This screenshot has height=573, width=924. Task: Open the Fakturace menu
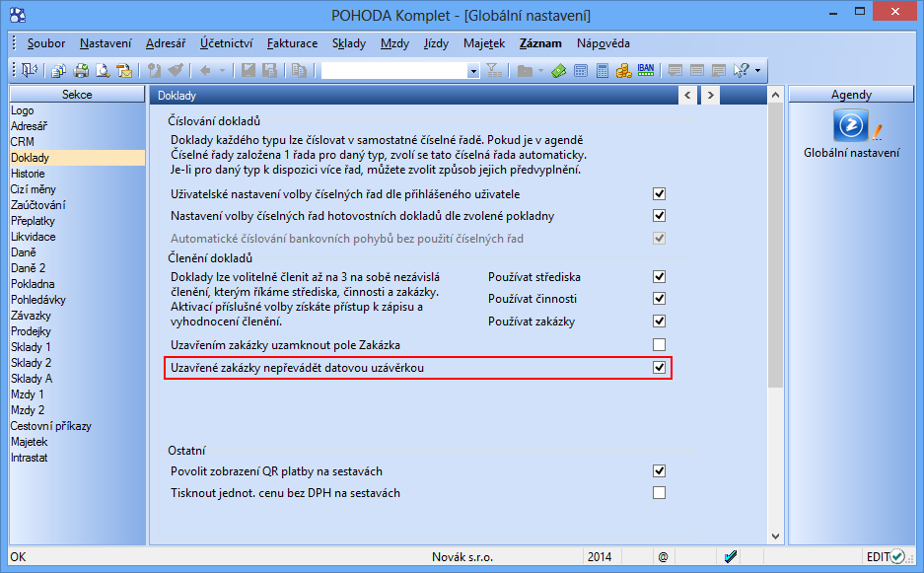coord(292,43)
